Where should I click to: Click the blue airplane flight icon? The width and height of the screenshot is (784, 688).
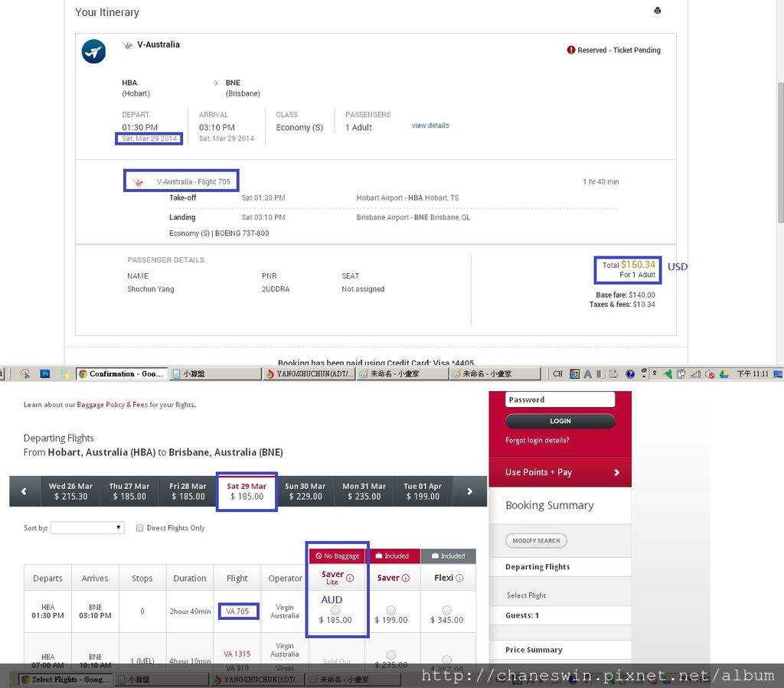(93, 51)
